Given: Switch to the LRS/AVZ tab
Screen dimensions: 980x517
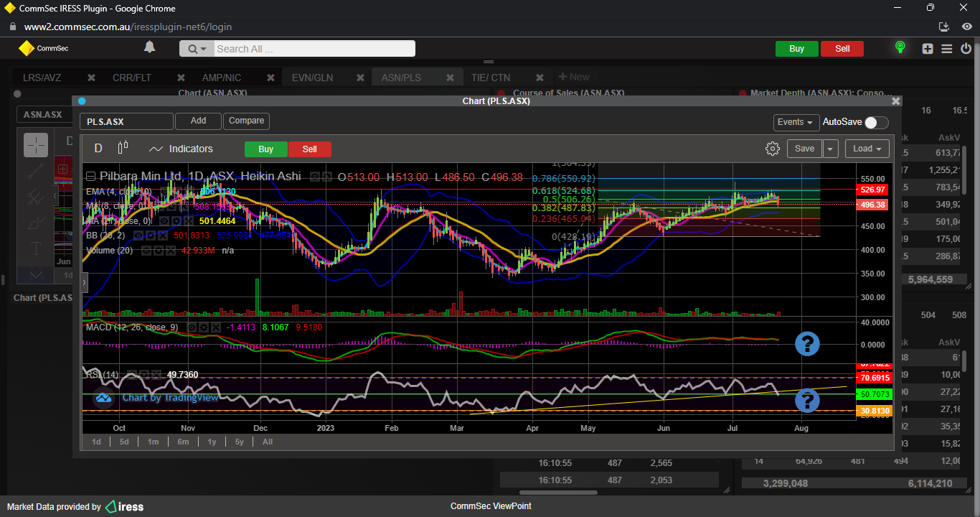Looking at the screenshot, I should click(42, 78).
